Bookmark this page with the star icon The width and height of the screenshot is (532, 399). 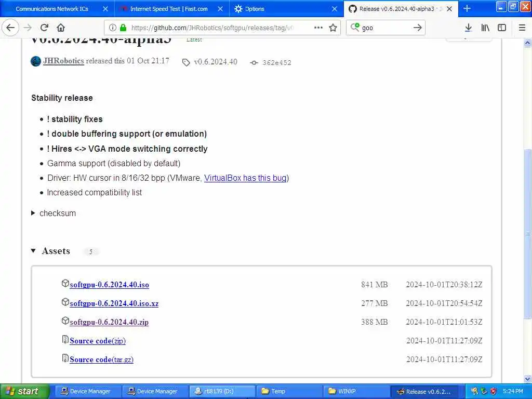pyautogui.click(x=333, y=28)
